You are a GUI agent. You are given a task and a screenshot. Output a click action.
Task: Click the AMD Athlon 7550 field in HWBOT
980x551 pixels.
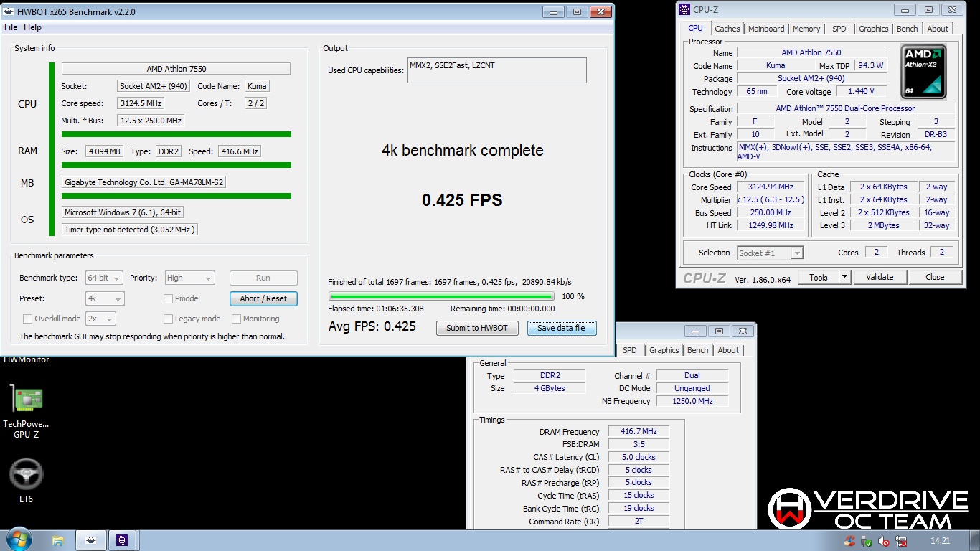[176, 69]
